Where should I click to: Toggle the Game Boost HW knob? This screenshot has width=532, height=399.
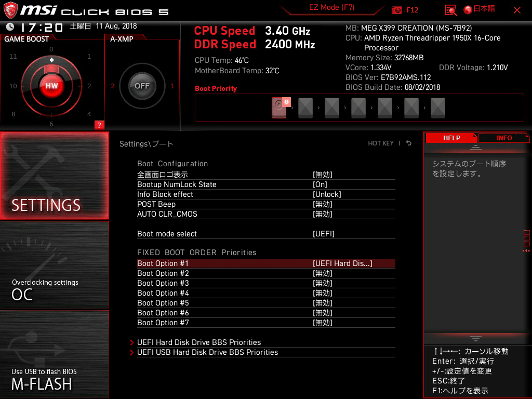51,86
